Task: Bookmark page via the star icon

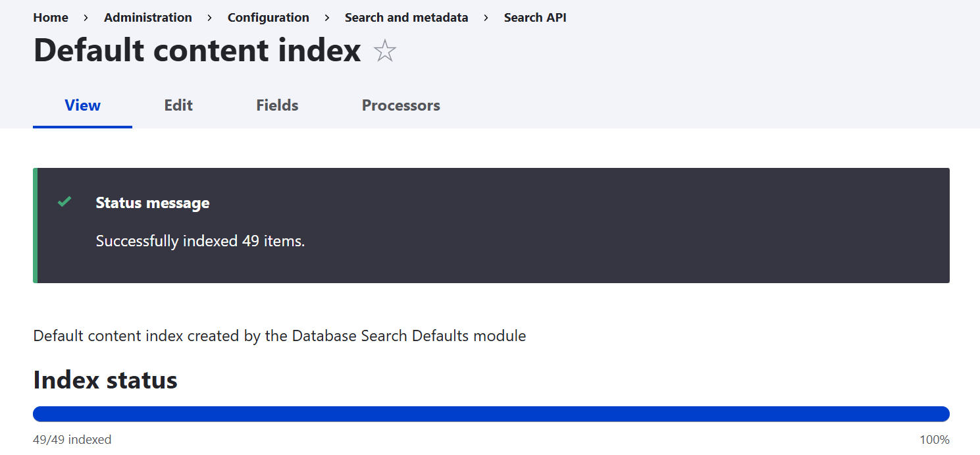Action: (384, 50)
